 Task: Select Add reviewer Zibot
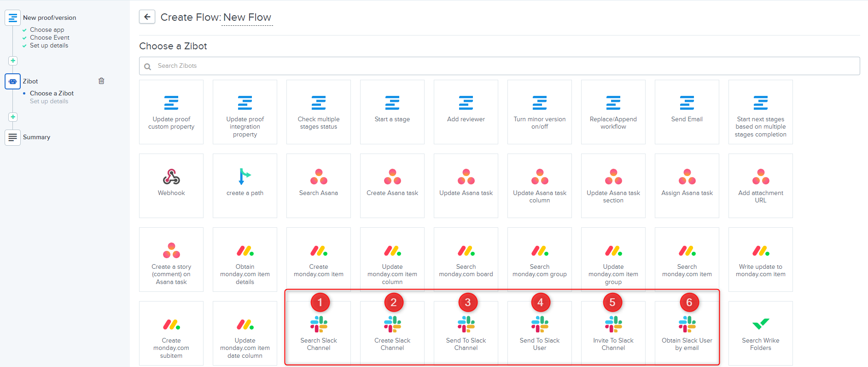[466, 112]
